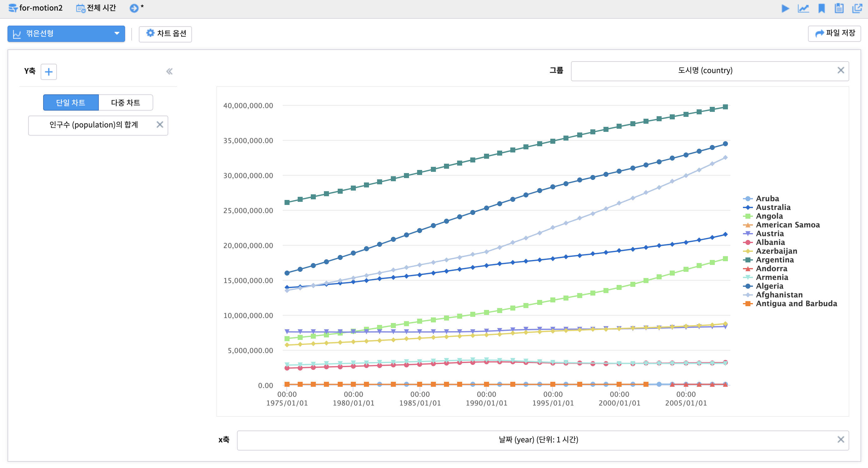The width and height of the screenshot is (868, 468).
Task: Click the 전체 시간 label
Action: coord(101,8)
